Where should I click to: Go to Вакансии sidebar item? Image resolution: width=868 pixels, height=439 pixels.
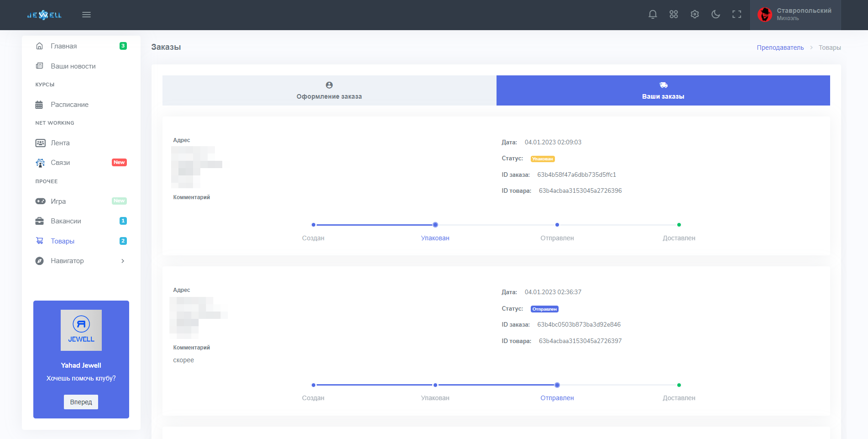66,221
